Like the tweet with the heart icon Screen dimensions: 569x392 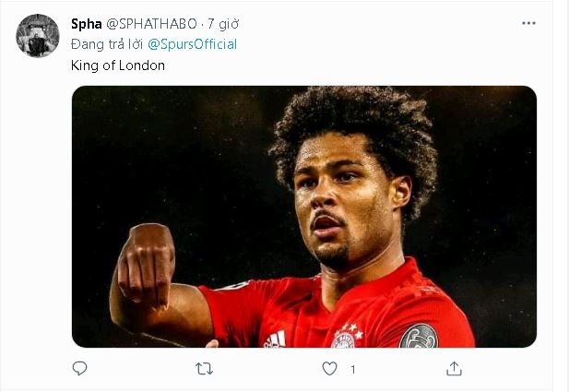329,369
